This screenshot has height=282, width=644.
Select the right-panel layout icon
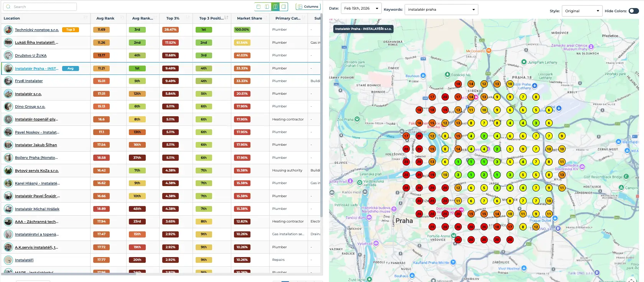click(284, 7)
